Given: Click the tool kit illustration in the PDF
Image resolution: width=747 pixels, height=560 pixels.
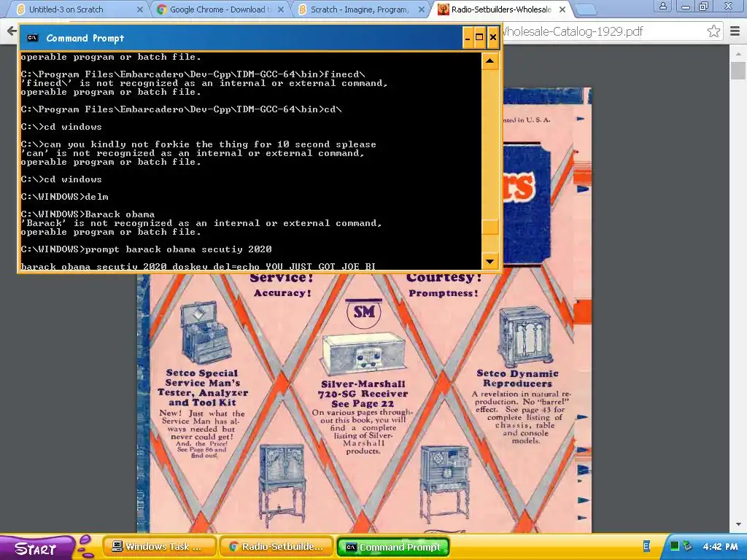Looking at the screenshot, I should tap(206, 332).
